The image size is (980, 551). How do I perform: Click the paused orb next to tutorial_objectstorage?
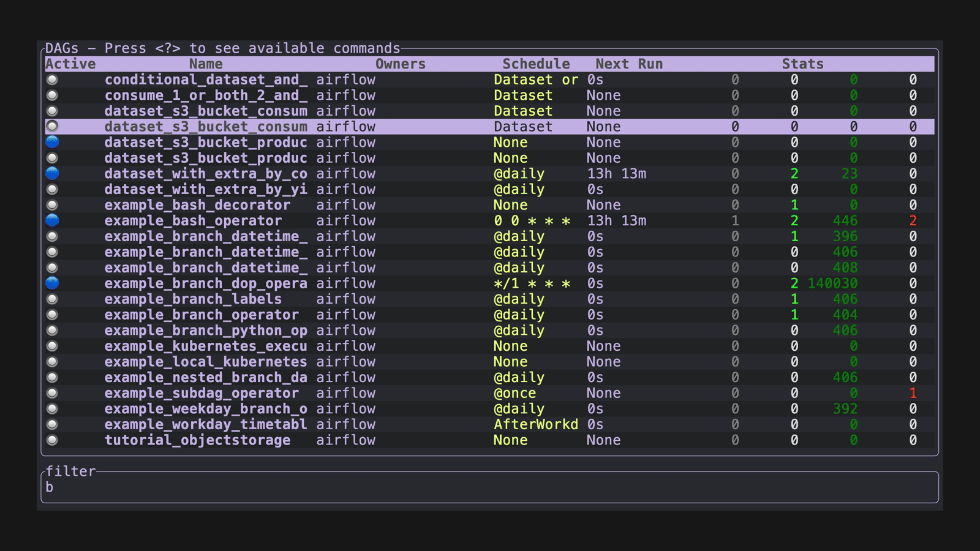(x=52, y=440)
